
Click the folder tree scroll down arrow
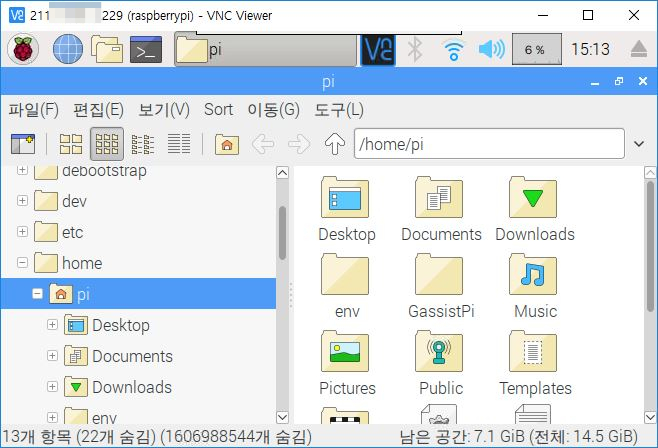click(x=282, y=417)
